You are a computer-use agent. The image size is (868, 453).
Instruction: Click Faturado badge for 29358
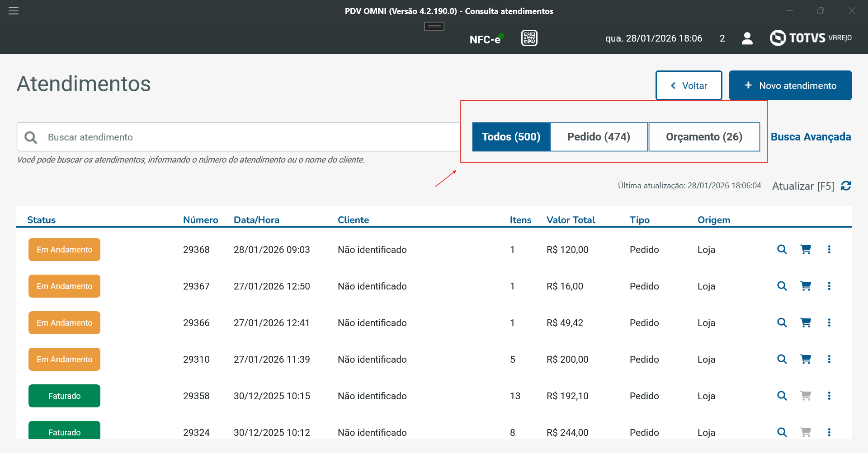(64, 396)
